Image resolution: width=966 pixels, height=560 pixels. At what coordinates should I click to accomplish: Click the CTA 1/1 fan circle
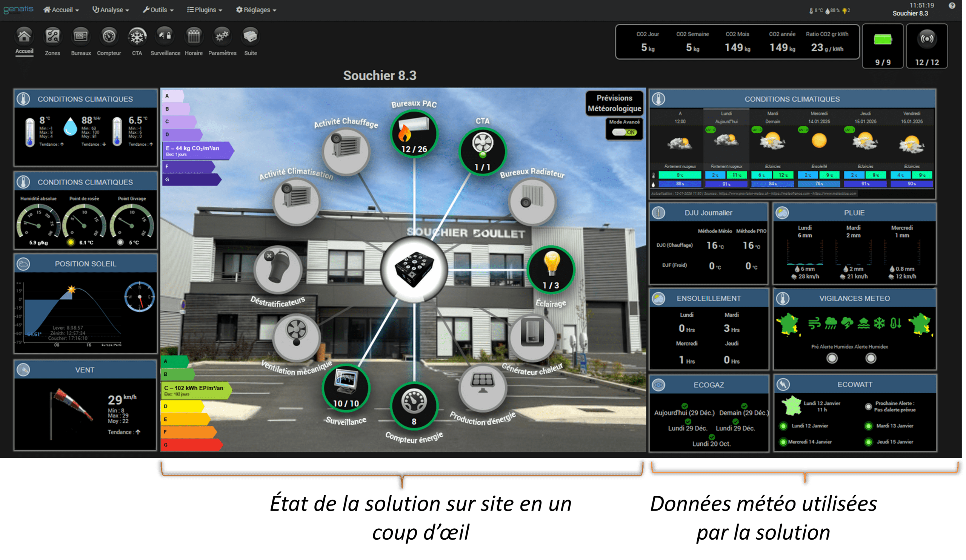[x=483, y=152]
